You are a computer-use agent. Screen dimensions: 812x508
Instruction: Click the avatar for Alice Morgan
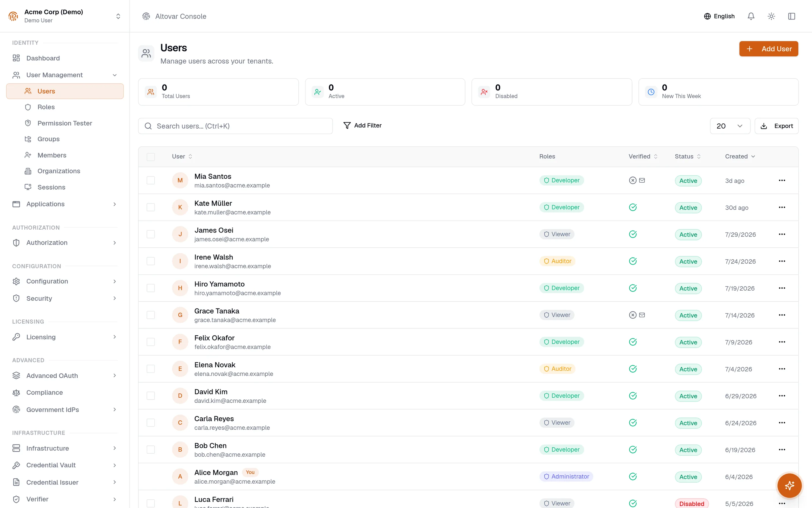(x=180, y=476)
